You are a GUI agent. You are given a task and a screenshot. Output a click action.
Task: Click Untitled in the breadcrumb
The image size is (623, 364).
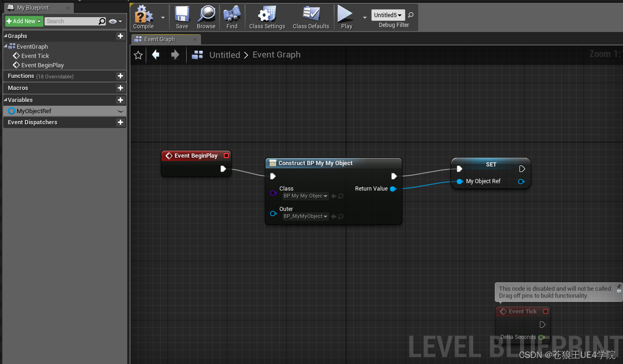tap(225, 55)
